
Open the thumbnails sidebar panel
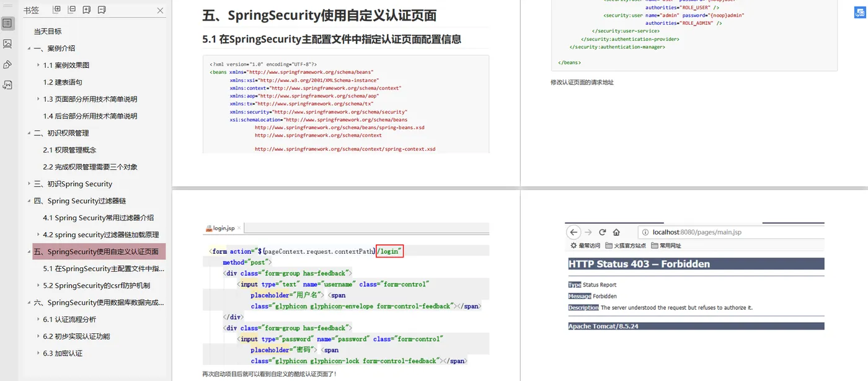pos(7,44)
